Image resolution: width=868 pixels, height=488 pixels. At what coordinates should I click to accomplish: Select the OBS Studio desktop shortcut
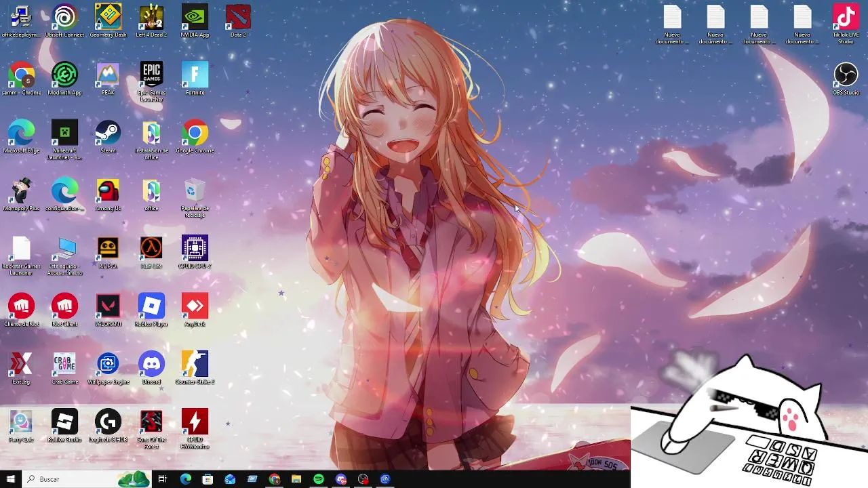[x=846, y=79]
